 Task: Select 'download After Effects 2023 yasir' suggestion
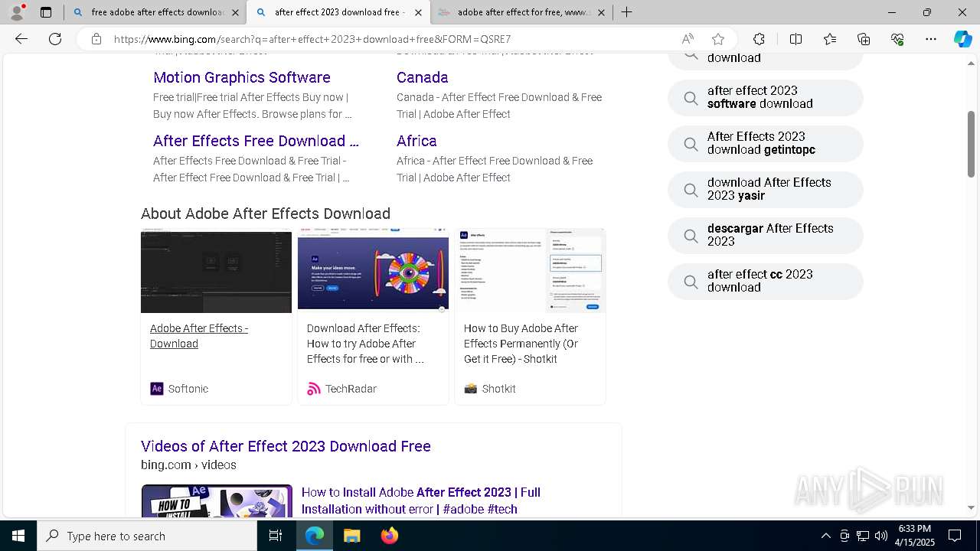(766, 190)
